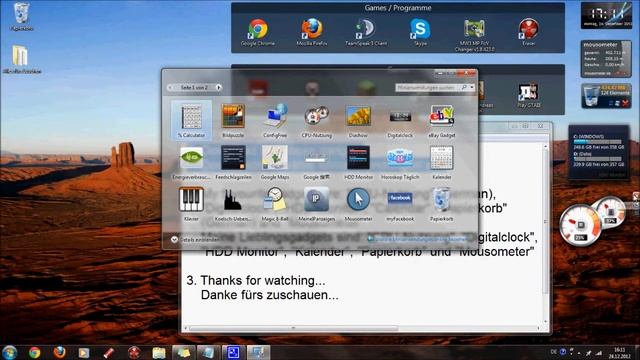Select the myFacebook gadget
This screenshot has height=360, width=640.
[400, 206]
